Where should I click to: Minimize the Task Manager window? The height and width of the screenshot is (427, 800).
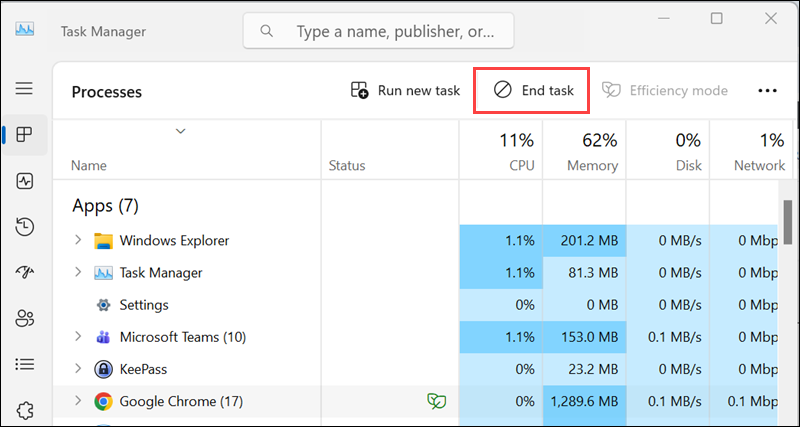(664, 19)
